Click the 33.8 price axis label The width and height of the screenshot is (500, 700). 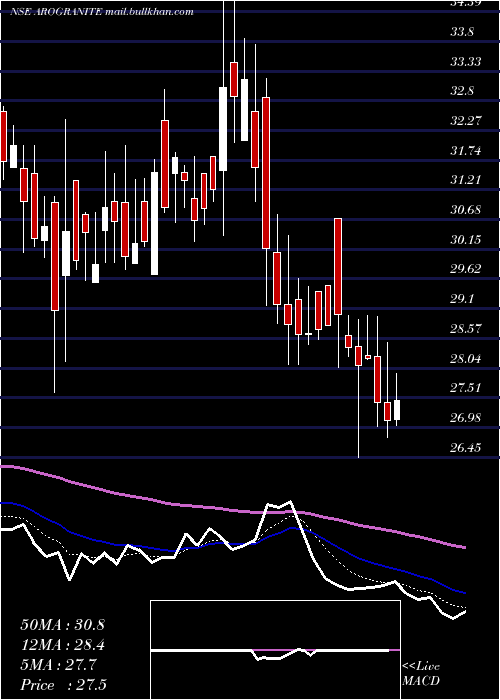[462, 32]
